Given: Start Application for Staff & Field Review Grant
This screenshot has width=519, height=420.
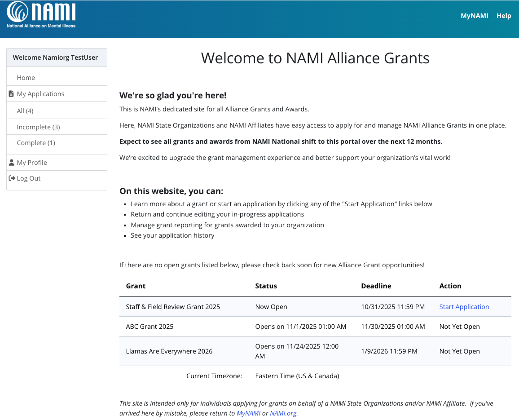Looking at the screenshot, I should point(464,307).
